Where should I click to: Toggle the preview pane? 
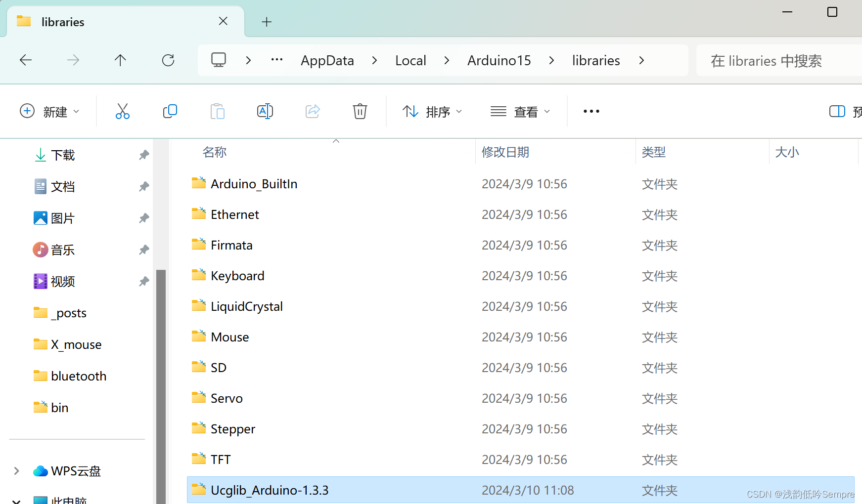click(837, 111)
